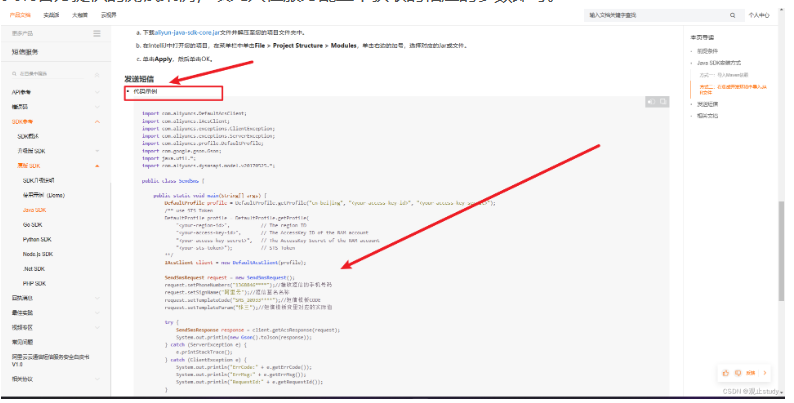Open 个人中心 in the header
The width and height of the screenshot is (794, 403).
[x=759, y=16]
